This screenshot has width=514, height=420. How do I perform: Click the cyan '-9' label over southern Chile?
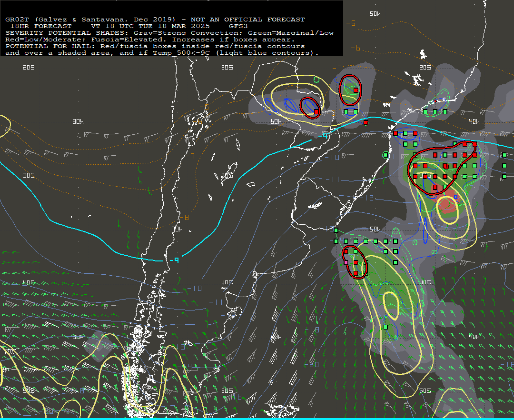(x=174, y=260)
